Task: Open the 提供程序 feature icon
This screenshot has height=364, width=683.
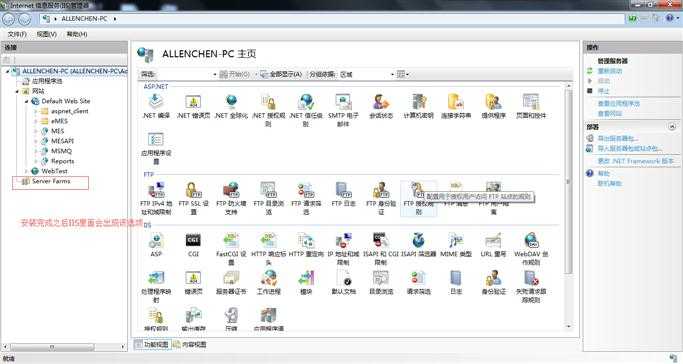Action: 493,102
